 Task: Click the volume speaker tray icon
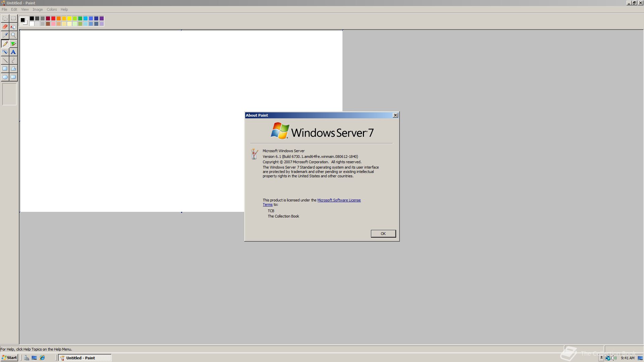pos(614,358)
